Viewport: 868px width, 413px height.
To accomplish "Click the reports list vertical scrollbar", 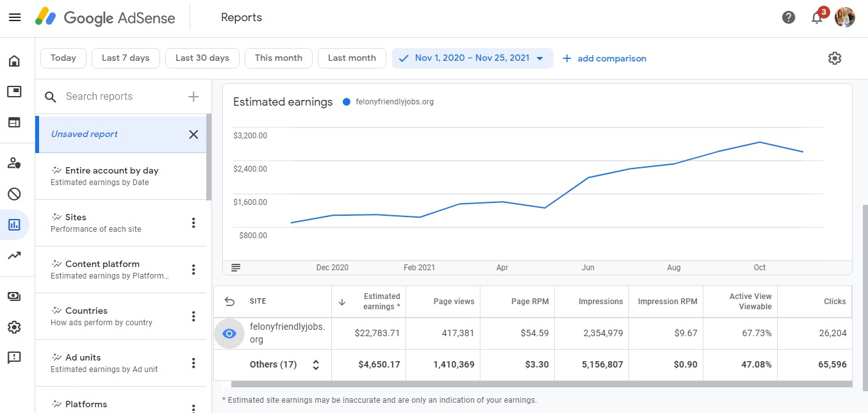I will click(x=209, y=158).
